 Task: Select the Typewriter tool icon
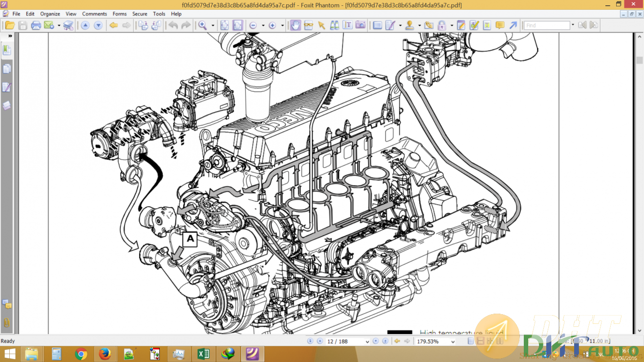pos(487,25)
